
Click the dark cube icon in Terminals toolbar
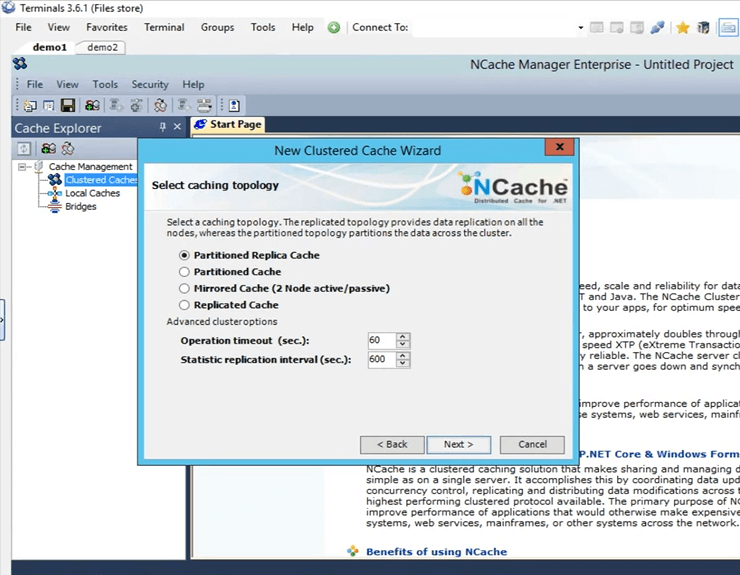[703, 28]
